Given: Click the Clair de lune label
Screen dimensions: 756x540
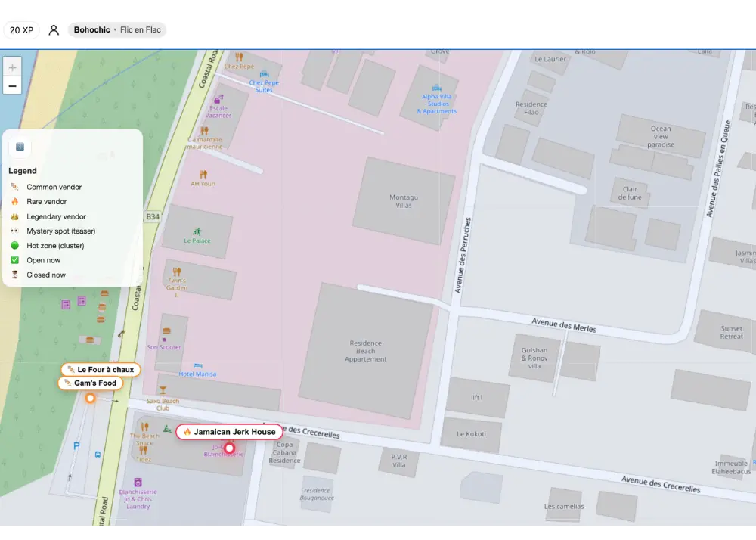Looking at the screenshot, I should (630, 193).
